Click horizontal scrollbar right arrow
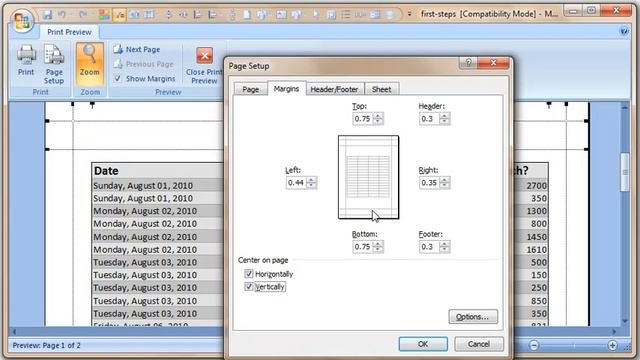The image size is (640, 360). tap(614, 332)
